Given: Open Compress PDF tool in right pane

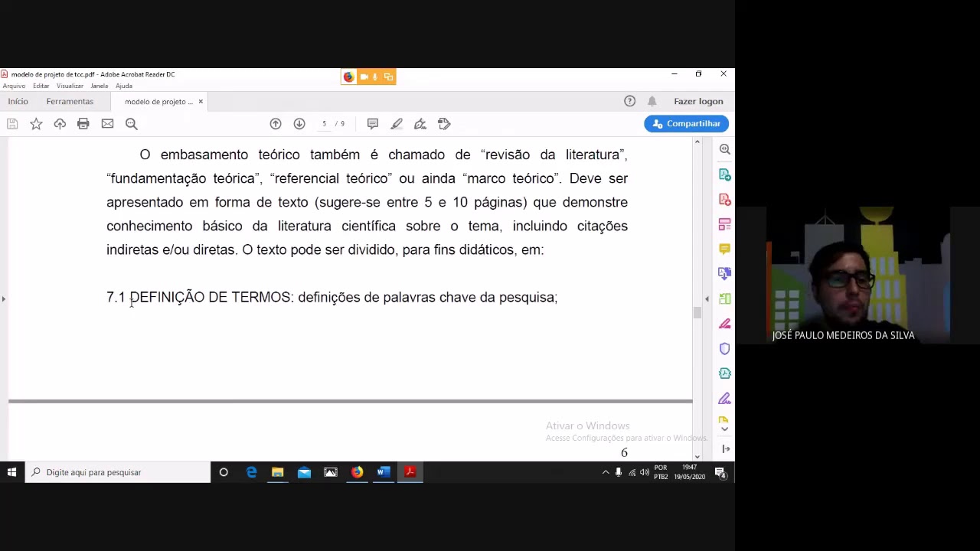Looking at the screenshot, I should pos(725,373).
